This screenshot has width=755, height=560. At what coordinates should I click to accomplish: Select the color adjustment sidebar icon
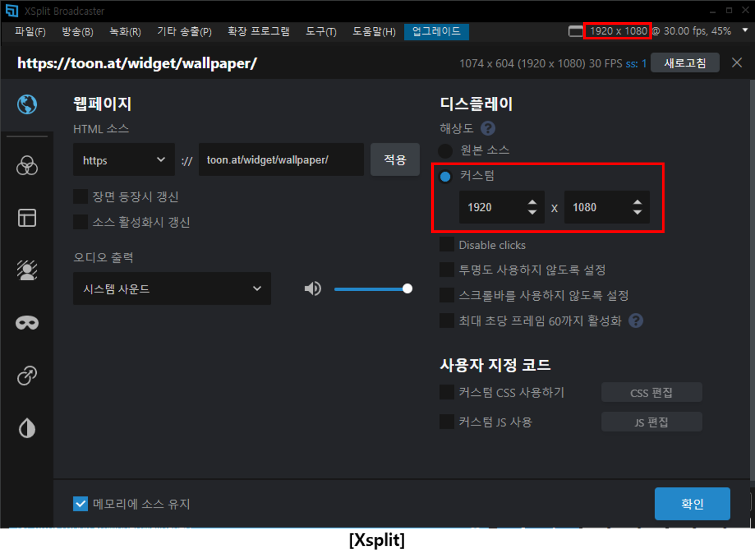[27, 166]
